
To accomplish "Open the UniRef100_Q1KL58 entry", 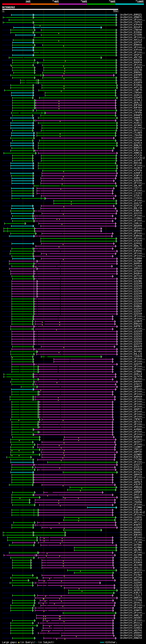I will tap(131, 70).
